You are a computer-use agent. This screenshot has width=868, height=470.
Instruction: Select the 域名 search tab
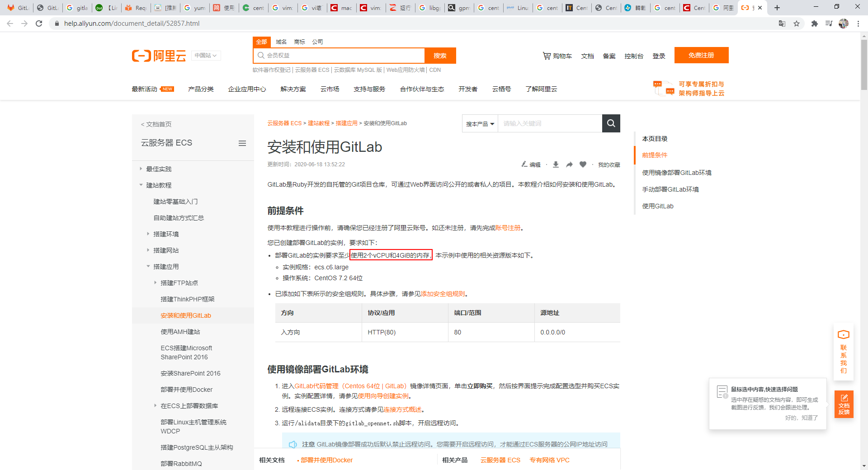281,42
